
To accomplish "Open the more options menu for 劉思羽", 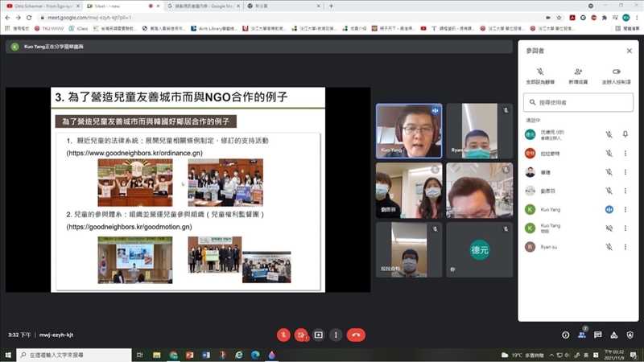I will point(625,191).
